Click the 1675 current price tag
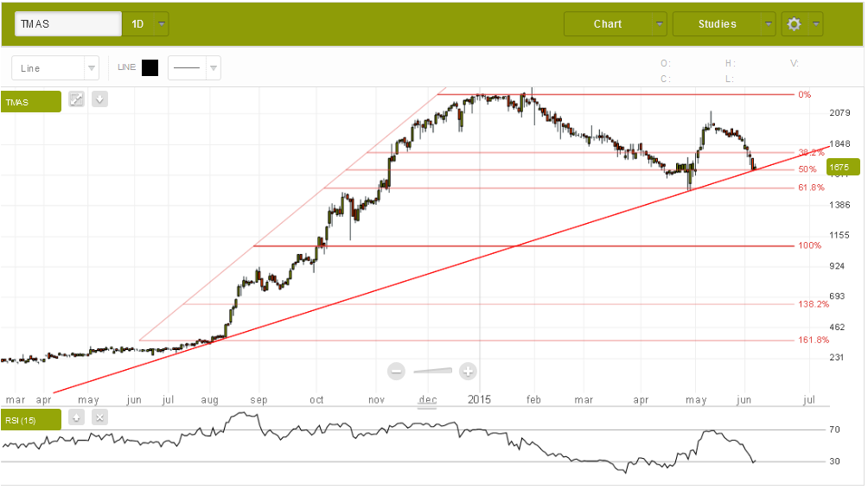 point(841,168)
